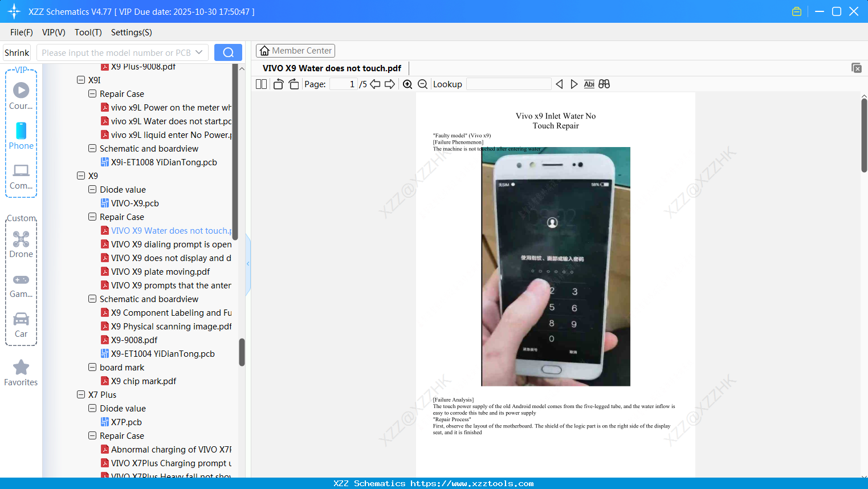The image size is (868, 489).
Task: Toggle two-page view icon in PDF toolbar
Action: coord(261,84)
